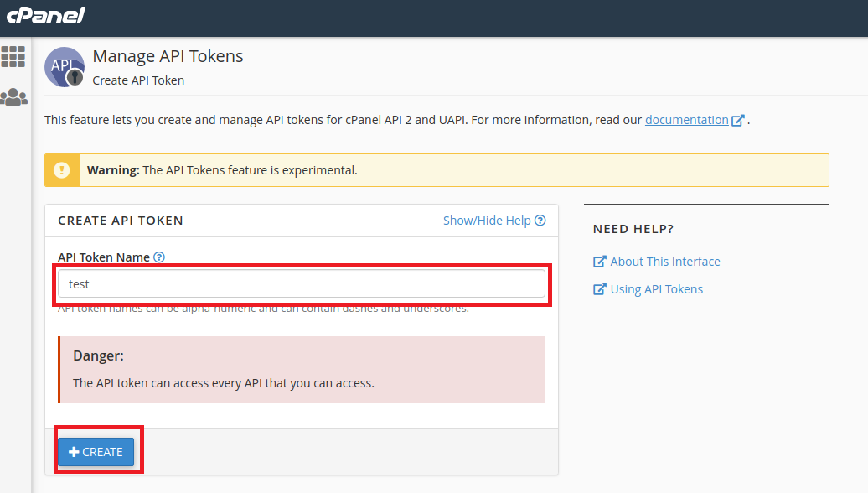Click the red Danger alert box
This screenshot has width=868, height=493.
click(x=302, y=370)
